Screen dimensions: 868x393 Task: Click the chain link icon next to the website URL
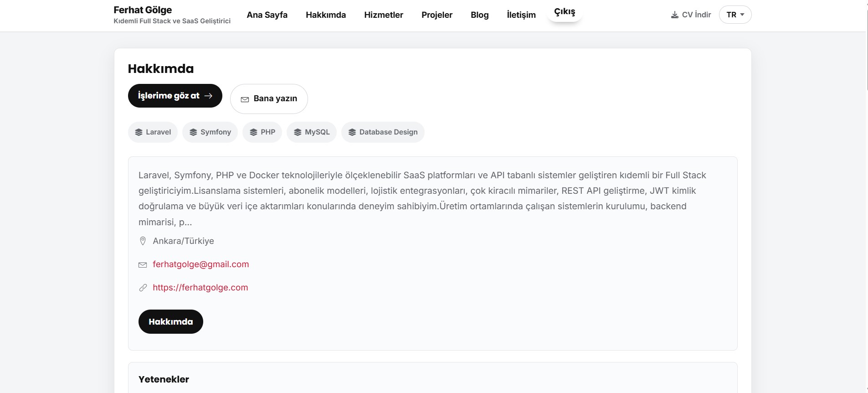point(143,288)
